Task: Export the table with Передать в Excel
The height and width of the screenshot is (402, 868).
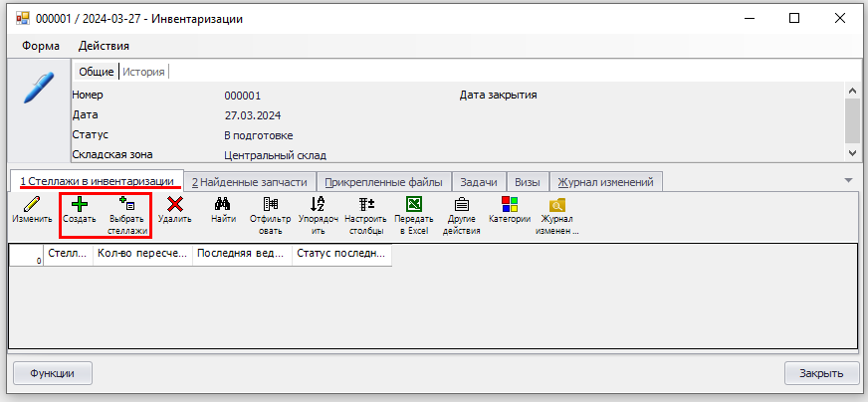Action: point(414,205)
